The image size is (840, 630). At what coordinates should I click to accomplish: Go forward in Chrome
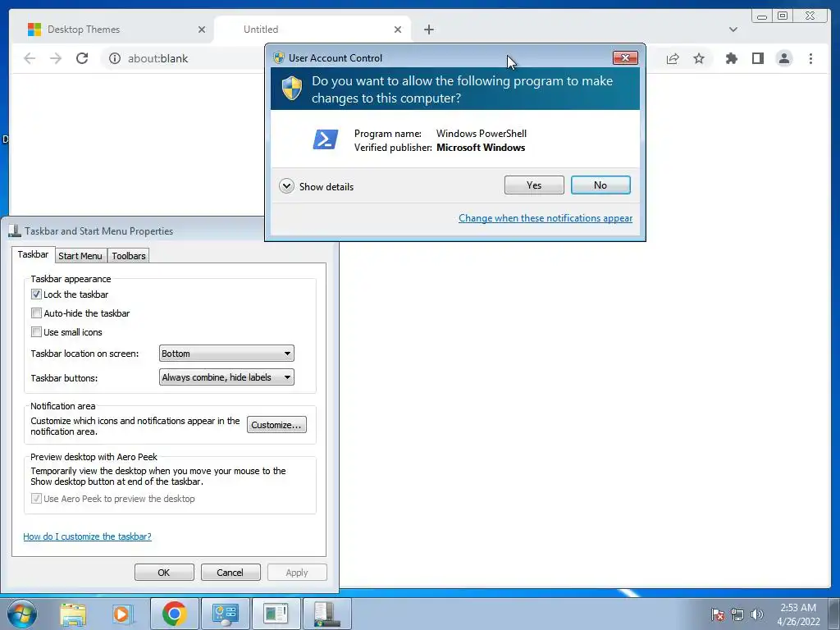coord(56,58)
